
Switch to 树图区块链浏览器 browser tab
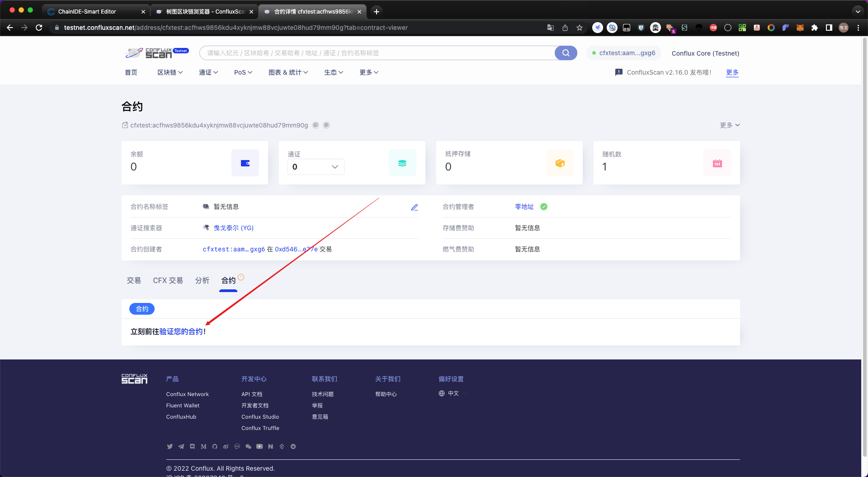205,11
